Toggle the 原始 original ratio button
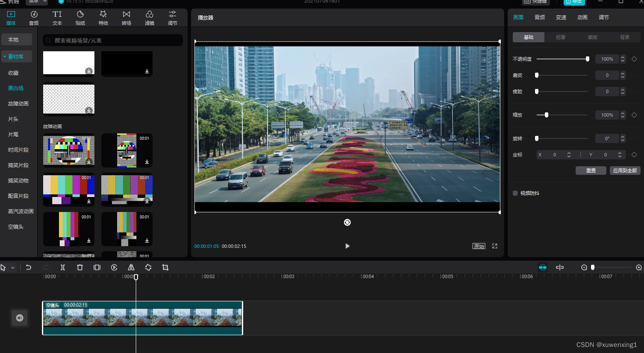Viewport: 644px width, 353px height. [x=479, y=246]
